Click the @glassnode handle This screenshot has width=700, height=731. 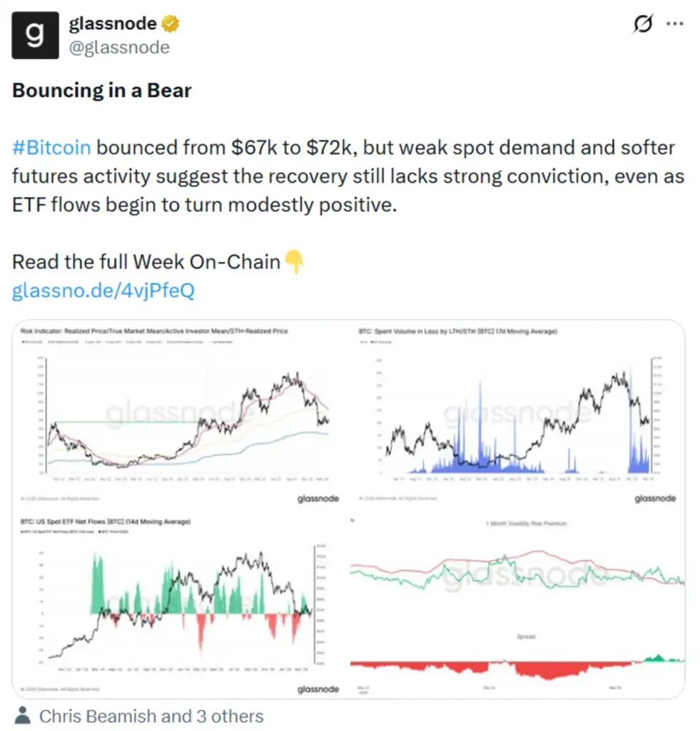118,47
